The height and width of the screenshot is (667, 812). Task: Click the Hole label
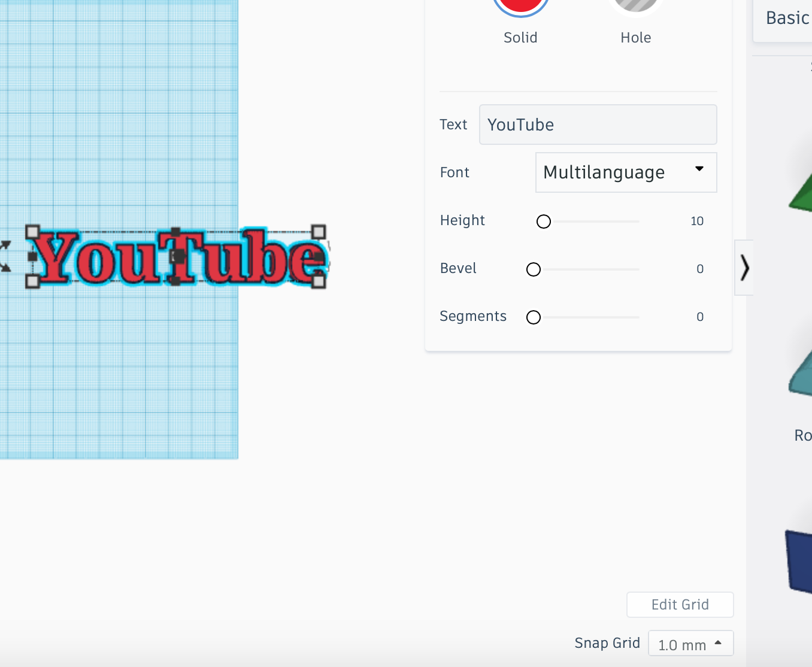click(x=636, y=38)
